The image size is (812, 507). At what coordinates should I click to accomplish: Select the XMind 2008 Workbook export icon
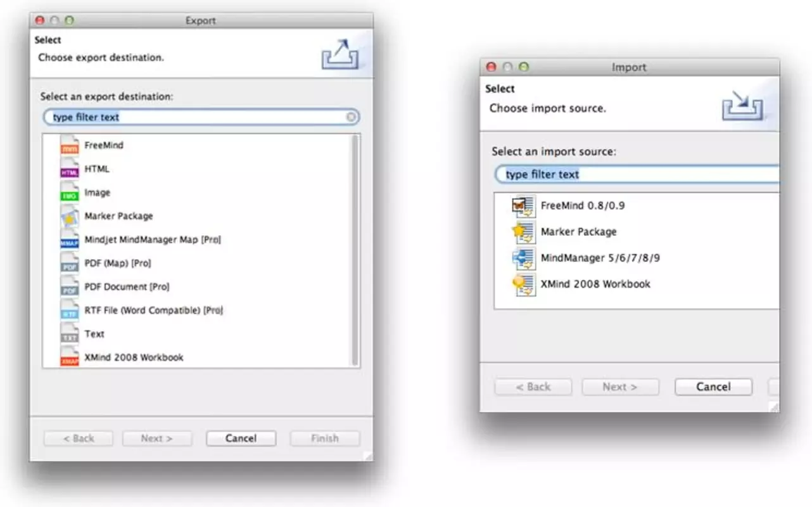[70, 357]
